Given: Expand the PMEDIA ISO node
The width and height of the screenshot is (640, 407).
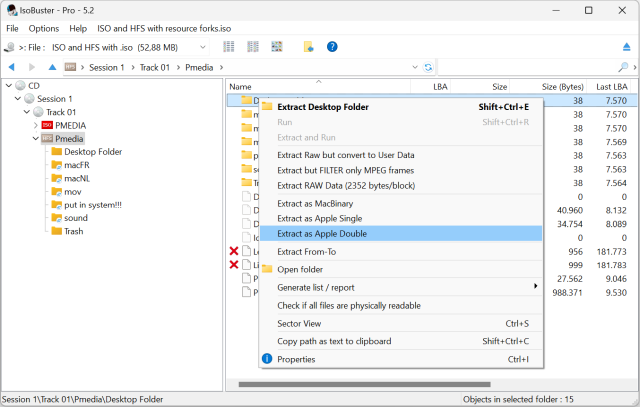Looking at the screenshot, I should [x=36, y=125].
